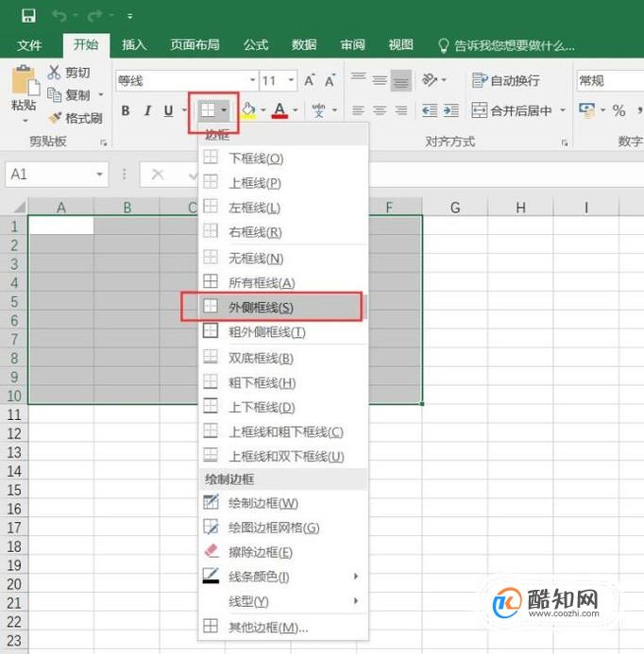Click the 格式刷 format painter button

pyautogui.click(x=76, y=118)
